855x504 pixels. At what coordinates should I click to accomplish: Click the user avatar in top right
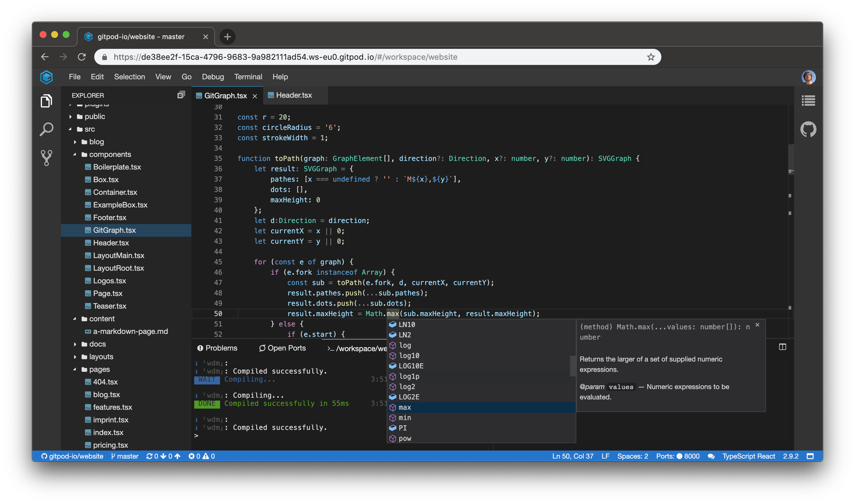(x=808, y=77)
